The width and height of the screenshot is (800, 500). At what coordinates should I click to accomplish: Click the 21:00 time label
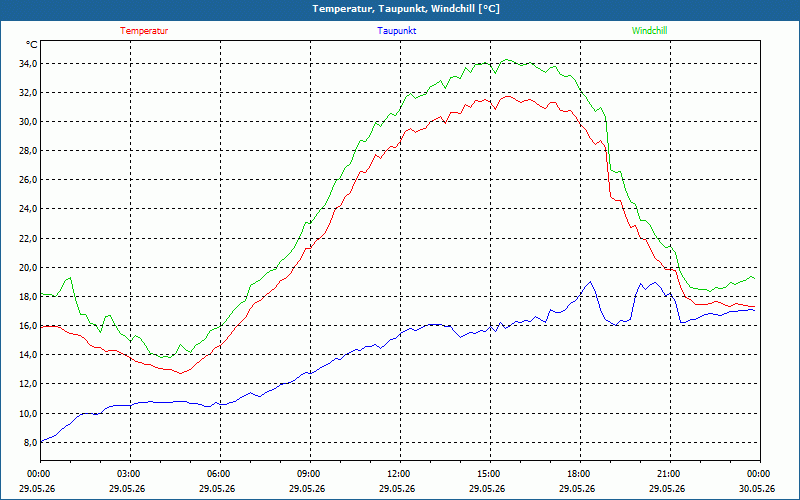pyautogui.click(x=670, y=474)
